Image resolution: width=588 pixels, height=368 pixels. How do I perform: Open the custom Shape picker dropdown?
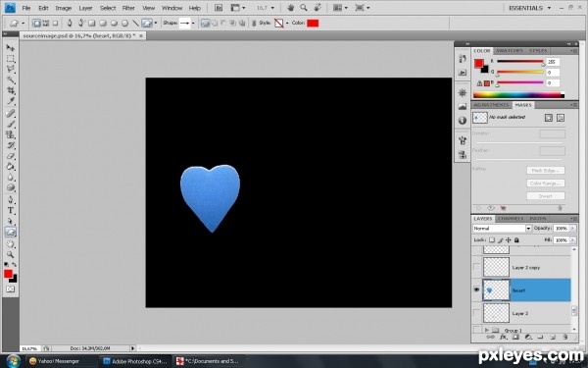(193, 24)
